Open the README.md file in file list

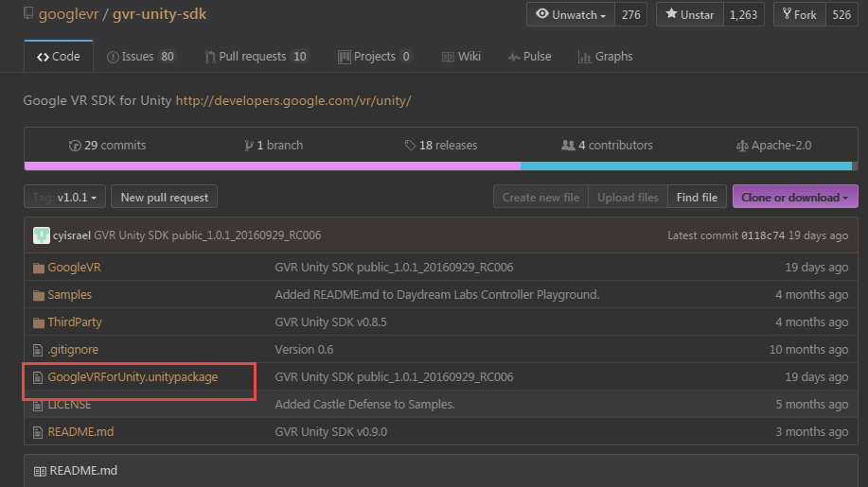pos(80,432)
